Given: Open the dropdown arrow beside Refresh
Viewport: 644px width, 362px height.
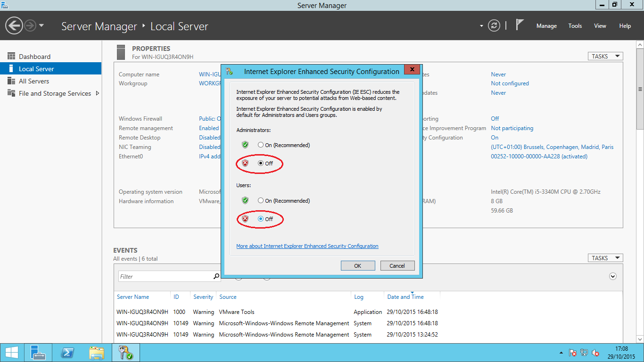Looking at the screenshot, I should [481, 26].
